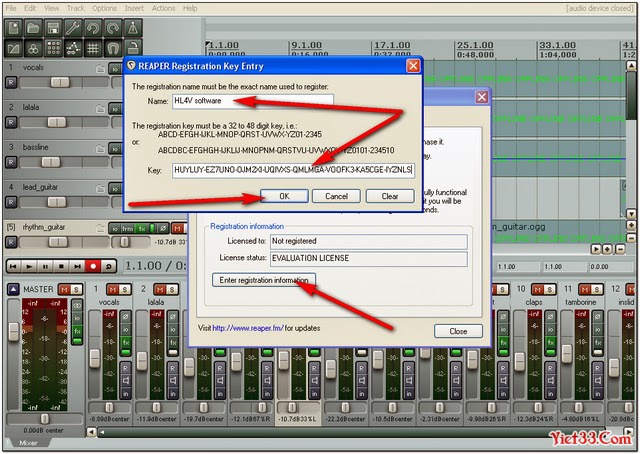Image resolution: width=640 pixels, height=454 pixels.
Task: Open the Edit menu
Action: pos(30,8)
